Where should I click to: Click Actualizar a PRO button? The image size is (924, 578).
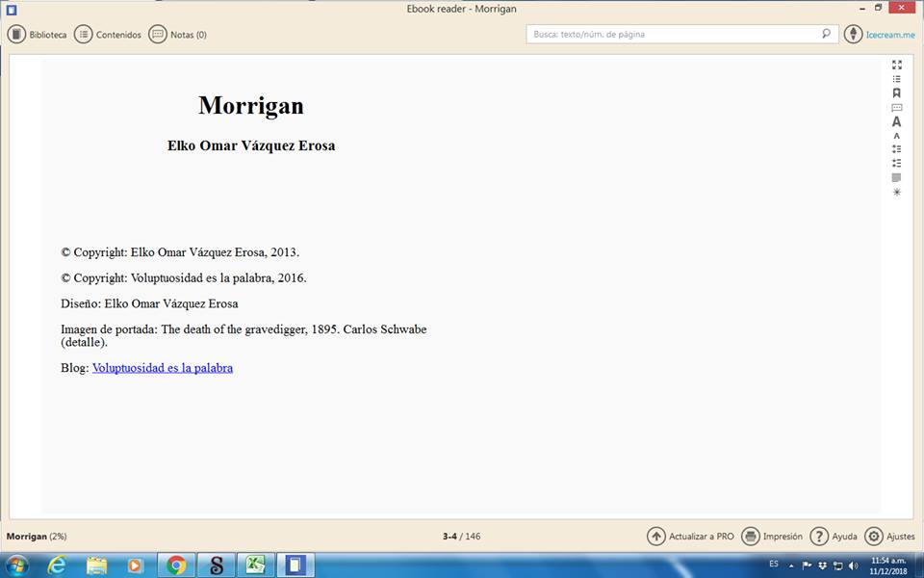click(690, 537)
